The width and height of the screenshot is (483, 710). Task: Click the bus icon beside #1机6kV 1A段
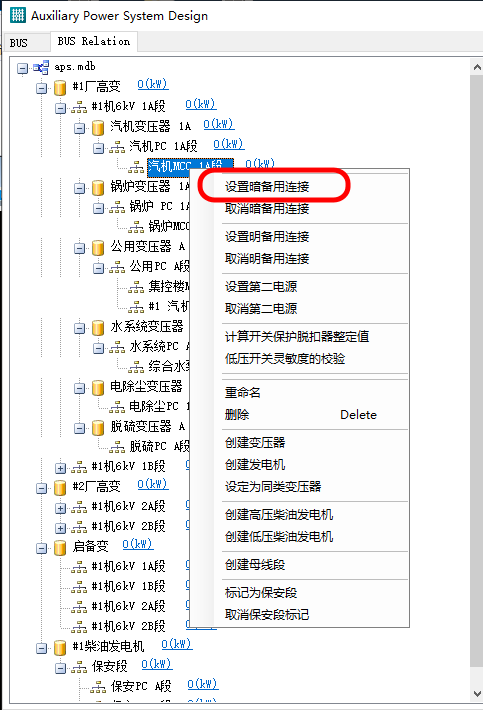click(x=79, y=108)
